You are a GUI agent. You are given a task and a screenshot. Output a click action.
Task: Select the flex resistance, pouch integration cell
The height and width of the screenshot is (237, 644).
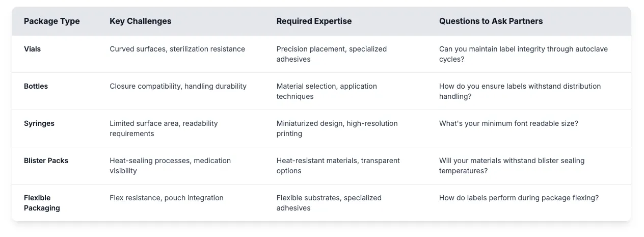[167, 198]
